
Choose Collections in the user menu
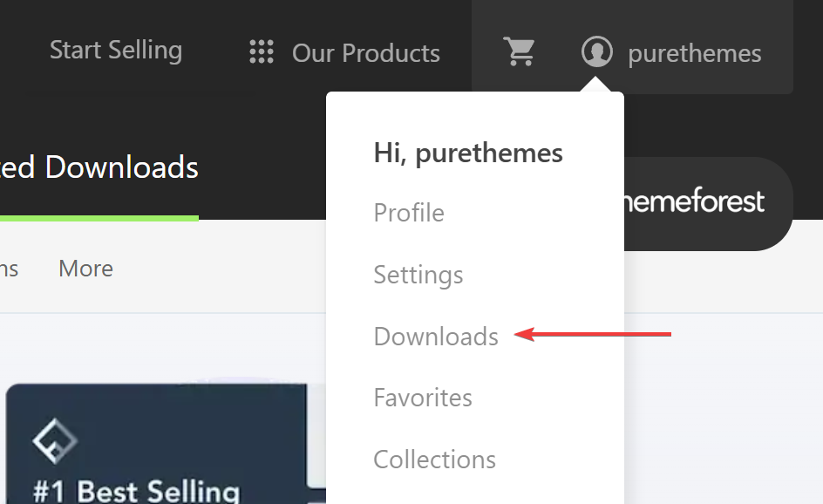coord(434,460)
